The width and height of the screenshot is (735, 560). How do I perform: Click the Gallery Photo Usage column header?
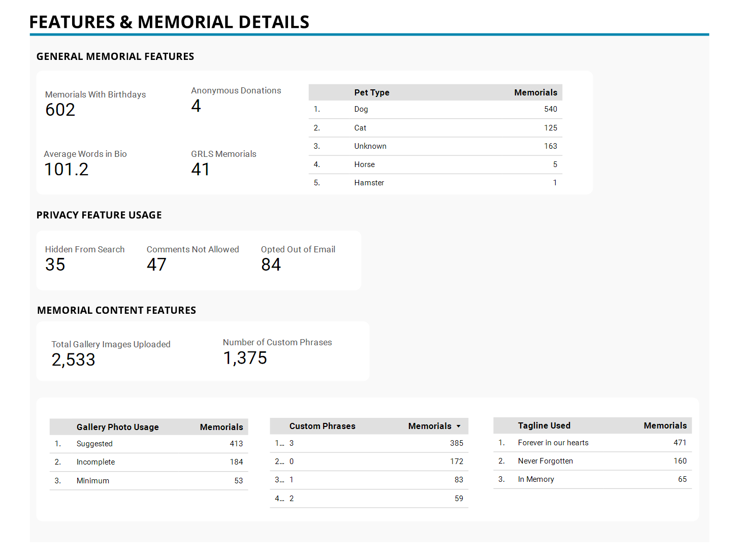coord(117,427)
